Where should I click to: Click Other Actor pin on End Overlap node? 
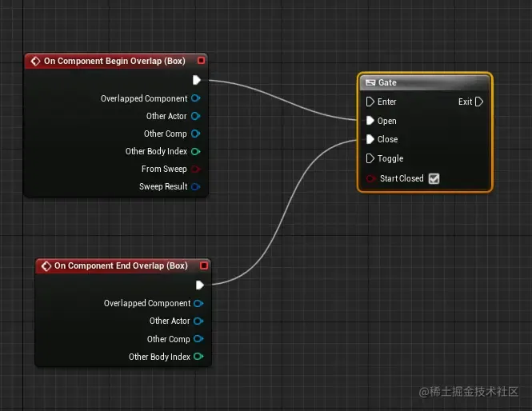(x=198, y=321)
